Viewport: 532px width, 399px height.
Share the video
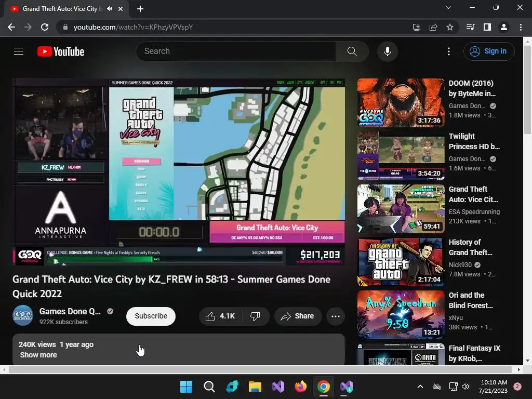298,316
